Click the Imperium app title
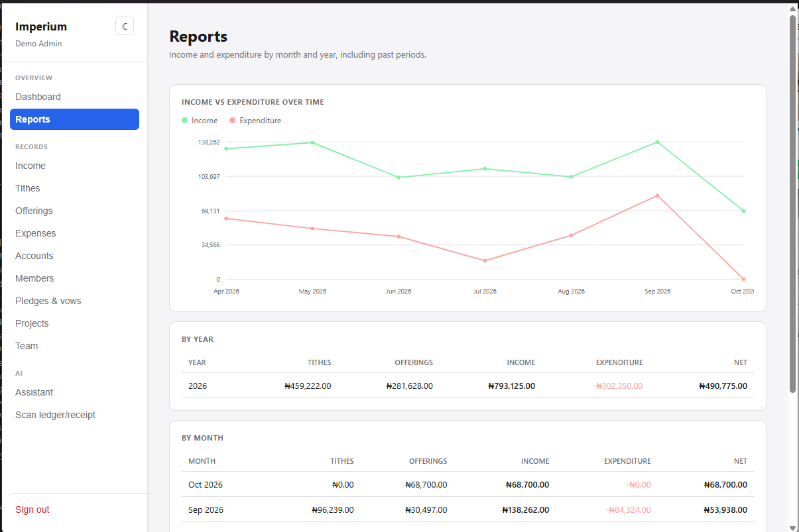The image size is (799, 532). (x=41, y=27)
